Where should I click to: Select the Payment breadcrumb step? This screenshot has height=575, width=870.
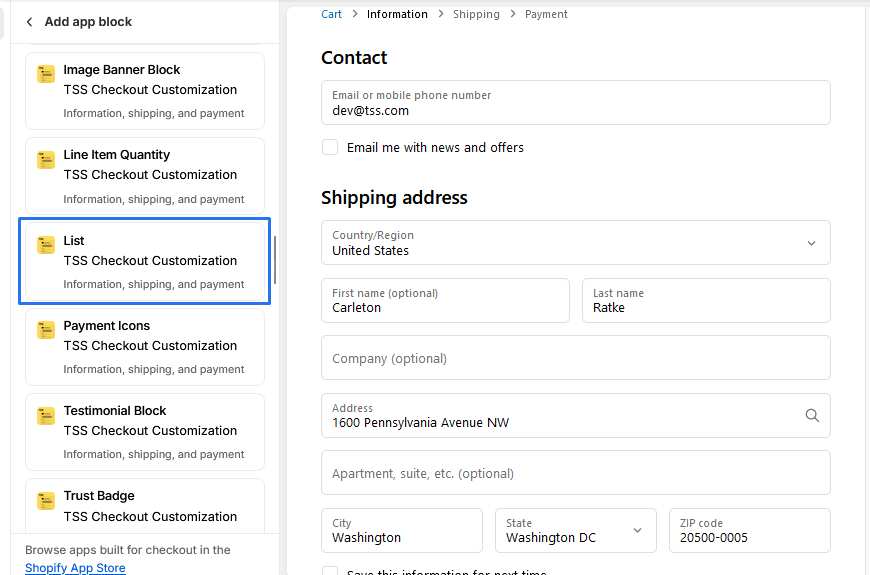(546, 14)
